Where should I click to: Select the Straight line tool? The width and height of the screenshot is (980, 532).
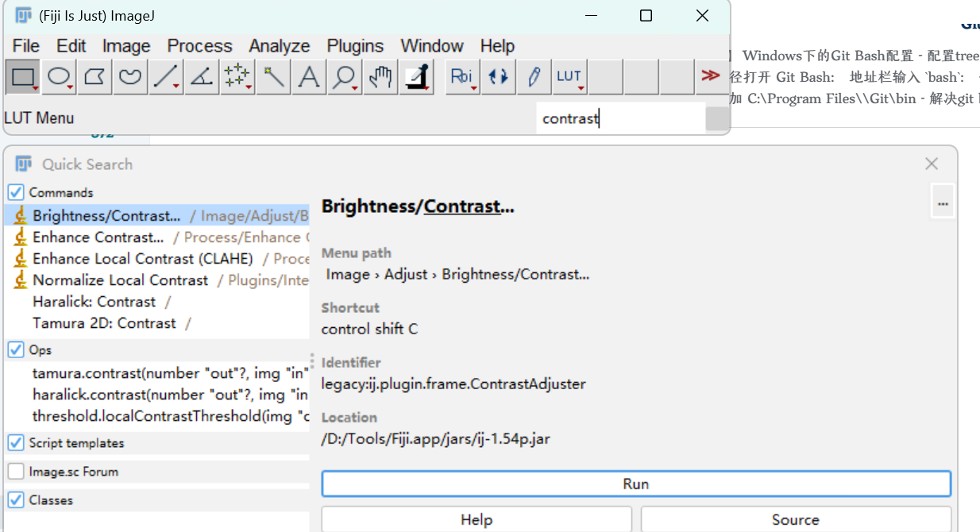[x=164, y=75]
